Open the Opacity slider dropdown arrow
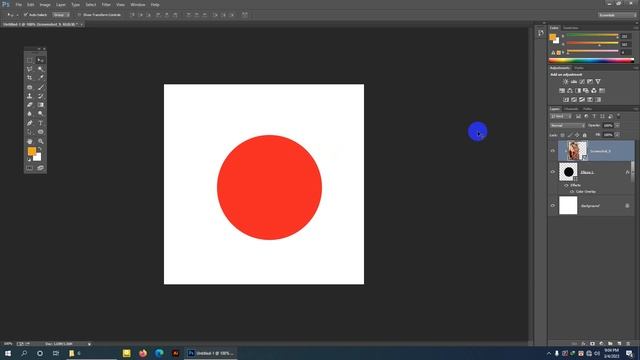The image size is (640, 360). pos(617,126)
